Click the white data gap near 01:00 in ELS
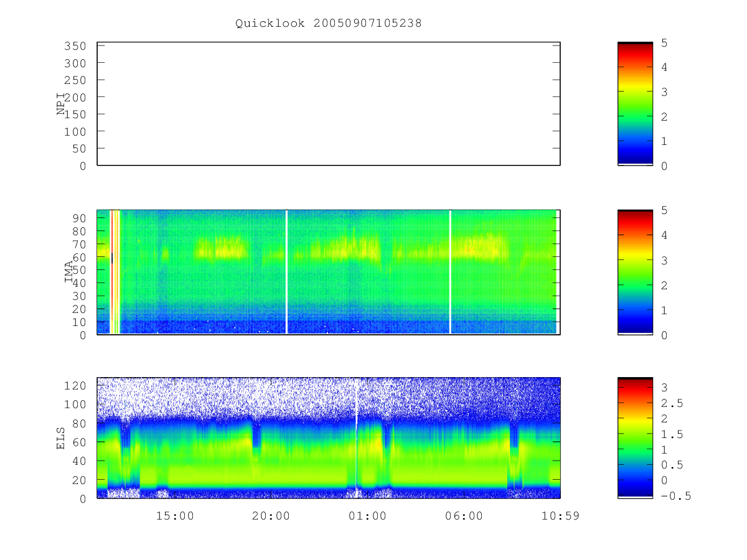 [357, 438]
